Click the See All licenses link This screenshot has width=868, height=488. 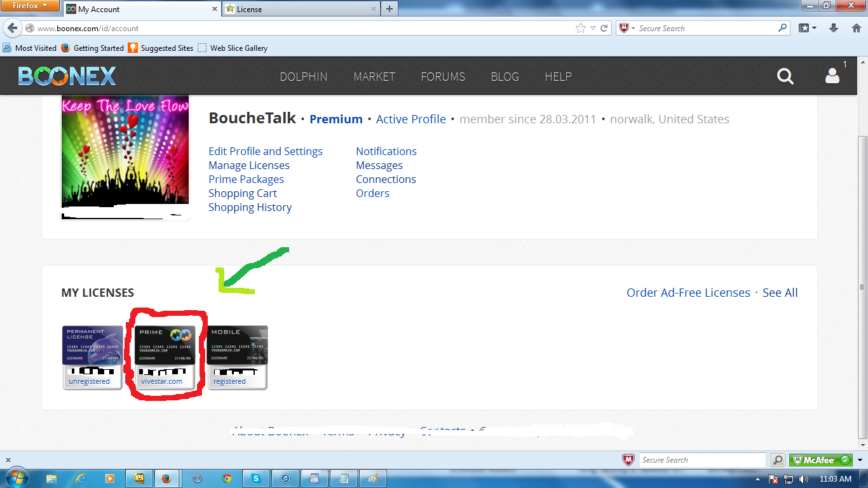point(780,292)
